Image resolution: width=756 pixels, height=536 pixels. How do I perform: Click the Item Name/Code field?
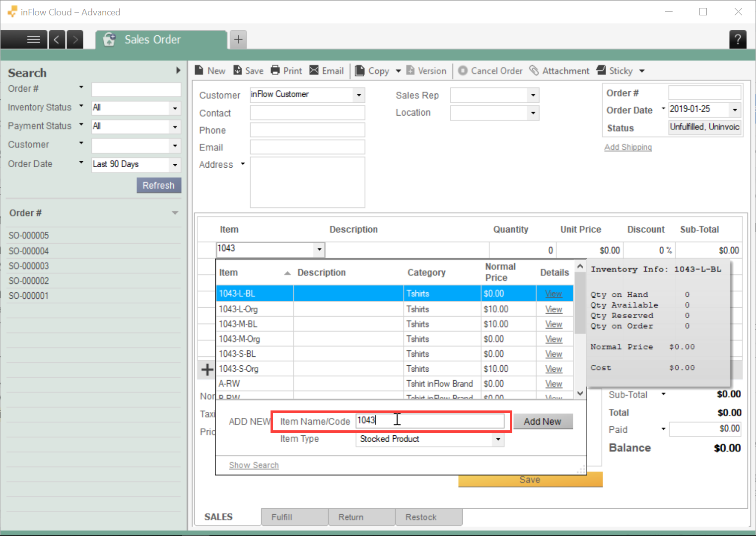coord(430,421)
